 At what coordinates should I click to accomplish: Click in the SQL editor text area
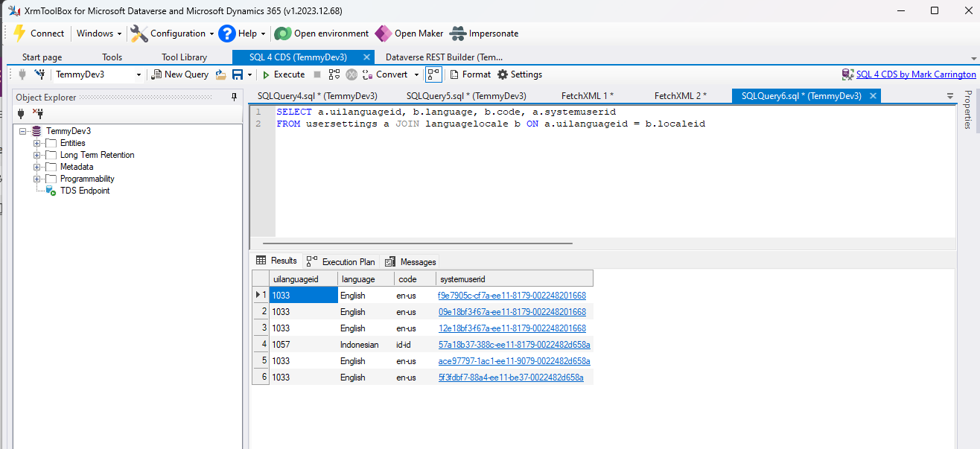click(x=615, y=171)
